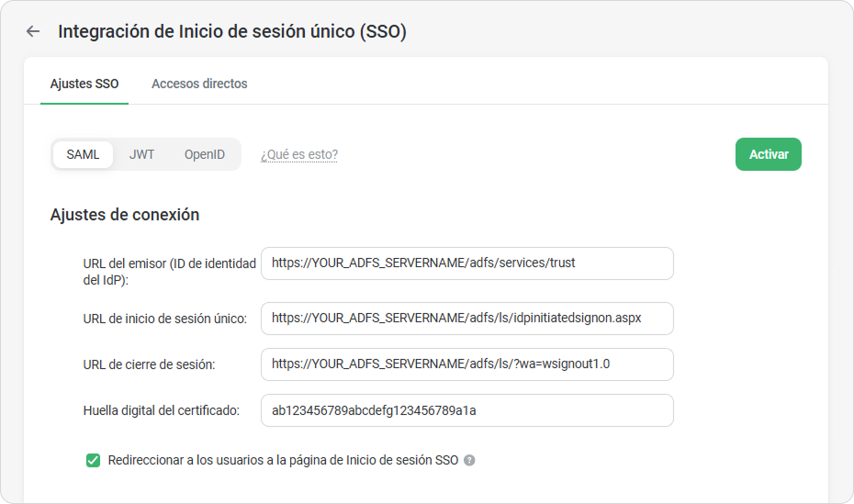Open the ¿Qué es esto? link
This screenshot has width=854, height=504.
[299, 154]
